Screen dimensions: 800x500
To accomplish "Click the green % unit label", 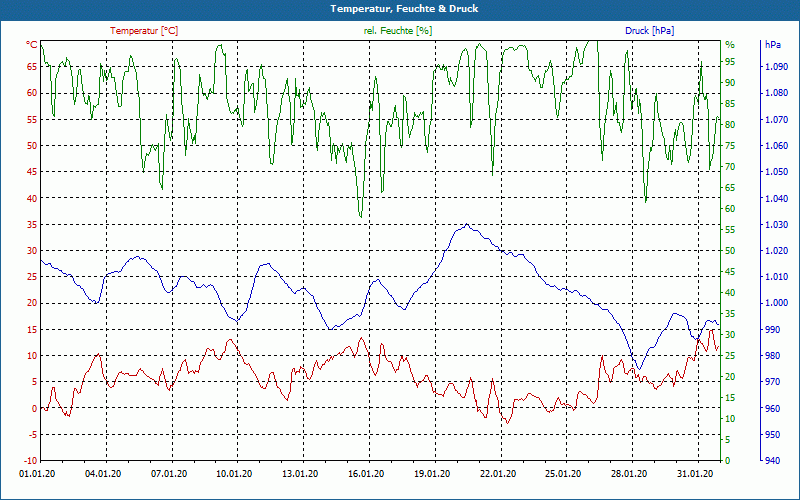I will tap(730, 45).
